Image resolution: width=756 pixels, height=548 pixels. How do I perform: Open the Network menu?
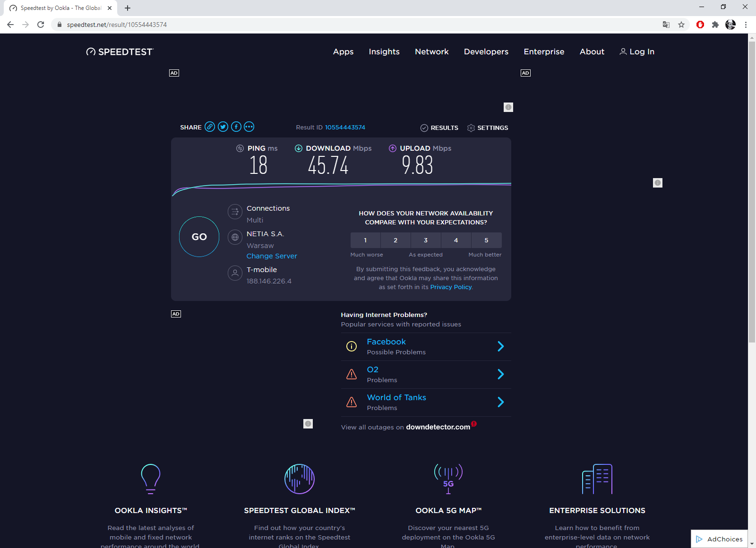pos(432,52)
